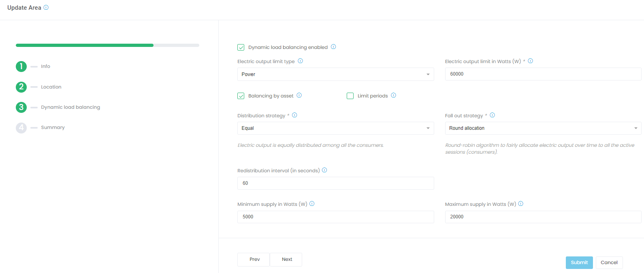Screen dimensions: 644x273
Task: Click info icon next to Update Area title
Action: click(x=46, y=7)
